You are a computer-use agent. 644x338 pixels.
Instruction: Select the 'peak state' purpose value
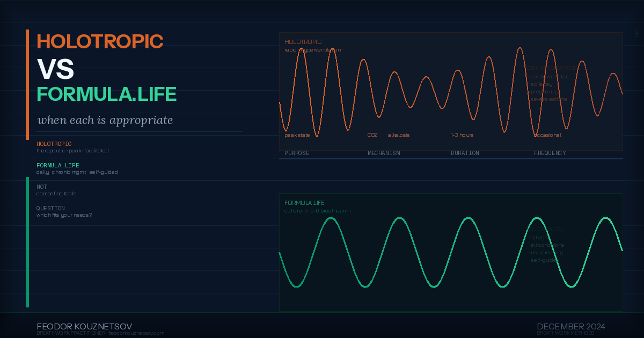coord(297,135)
